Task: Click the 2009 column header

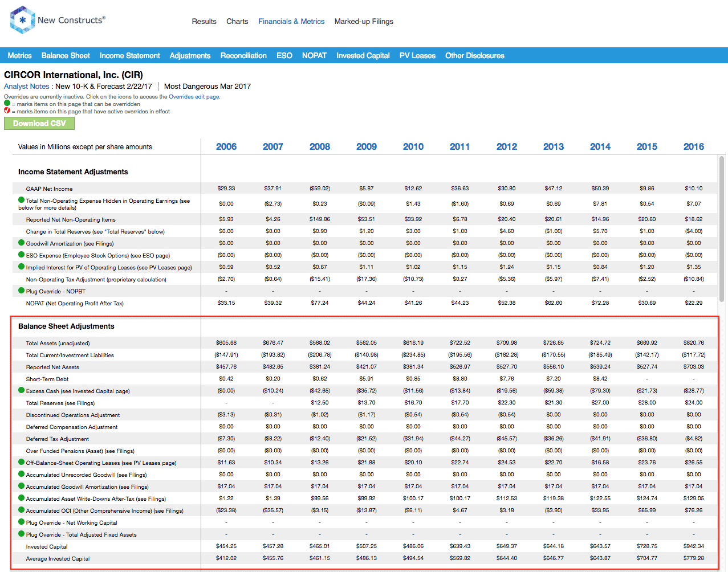Action: 367,146
